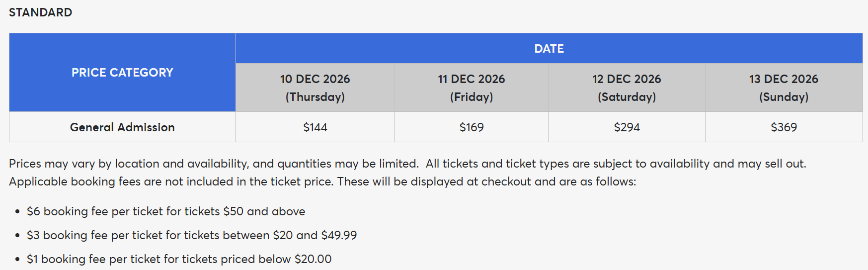The height and width of the screenshot is (270, 868).
Task: Select the 10 DEC 2026 date text
Action: [315, 79]
